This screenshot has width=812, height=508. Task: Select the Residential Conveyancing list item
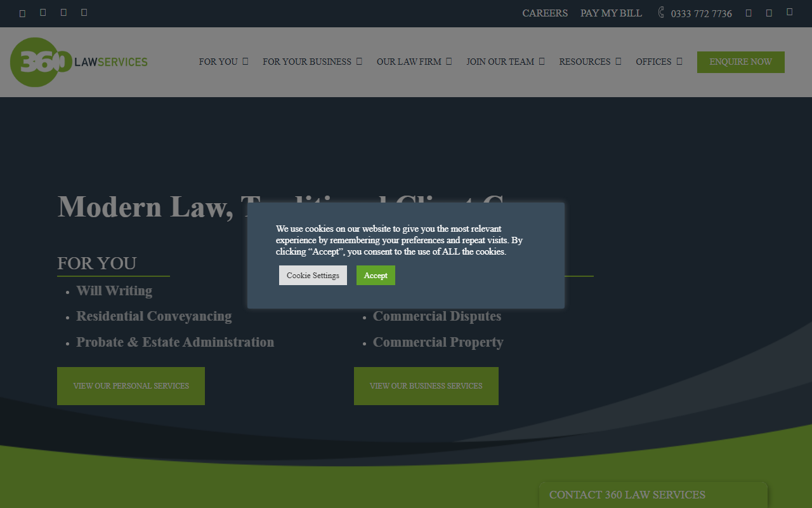(154, 316)
